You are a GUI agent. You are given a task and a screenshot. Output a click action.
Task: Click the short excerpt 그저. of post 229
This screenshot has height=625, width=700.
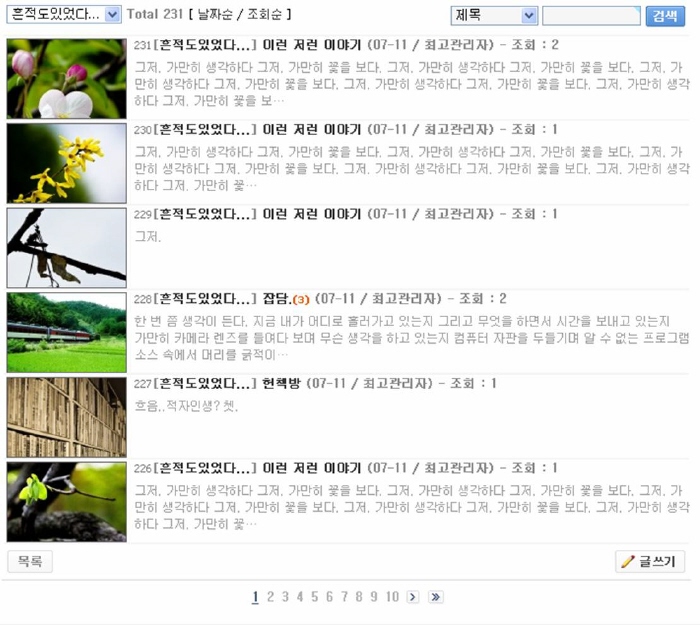coord(148,237)
